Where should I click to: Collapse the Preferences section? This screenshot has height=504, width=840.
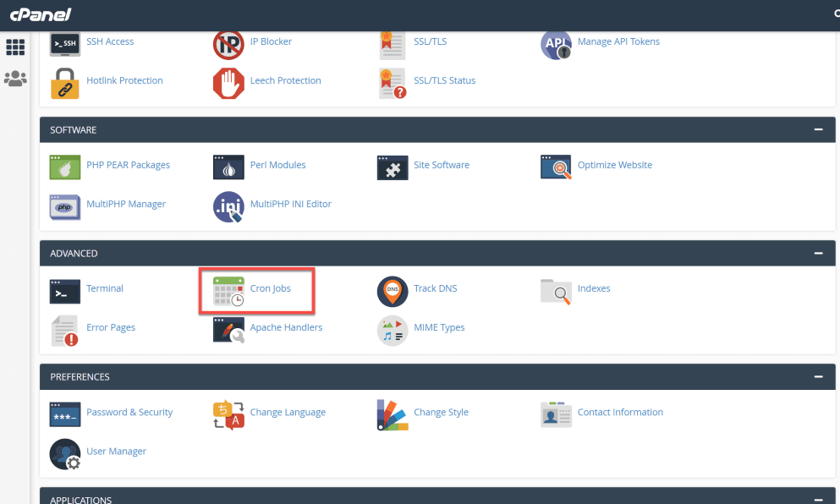coord(818,376)
